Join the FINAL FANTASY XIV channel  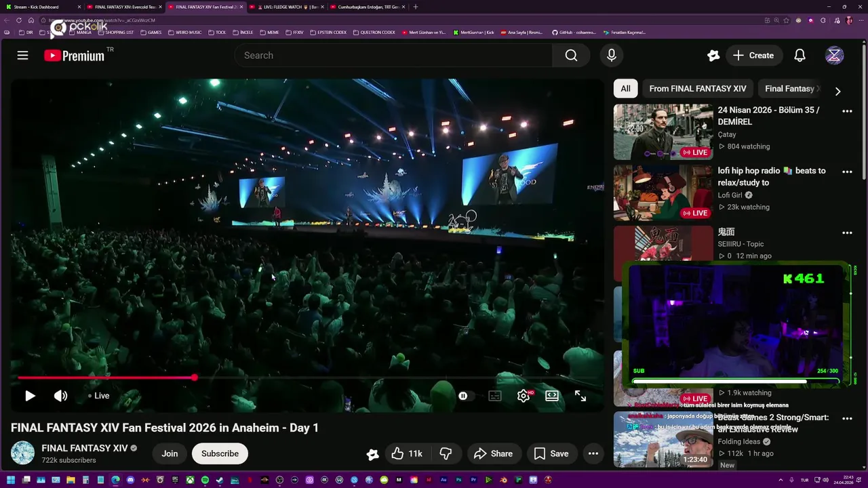tap(170, 453)
